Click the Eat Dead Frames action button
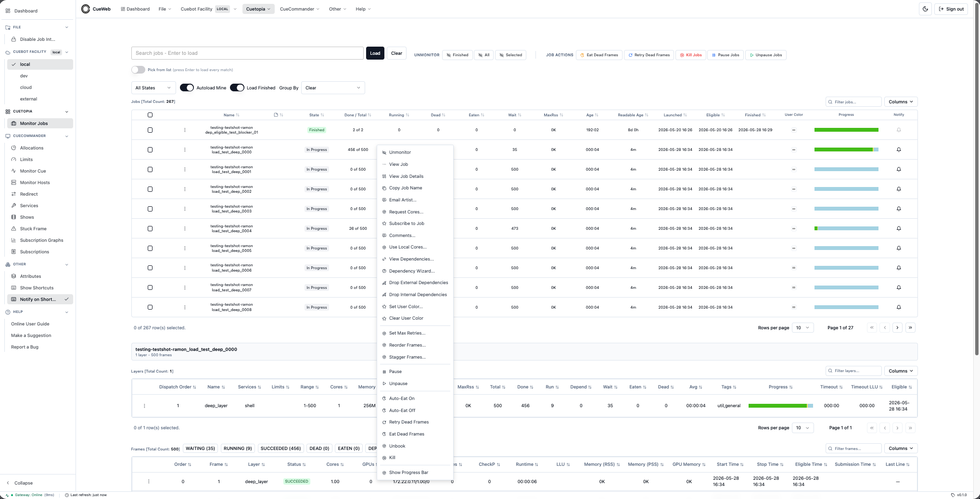Viewport: 980px width, 499px height. (599, 55)
